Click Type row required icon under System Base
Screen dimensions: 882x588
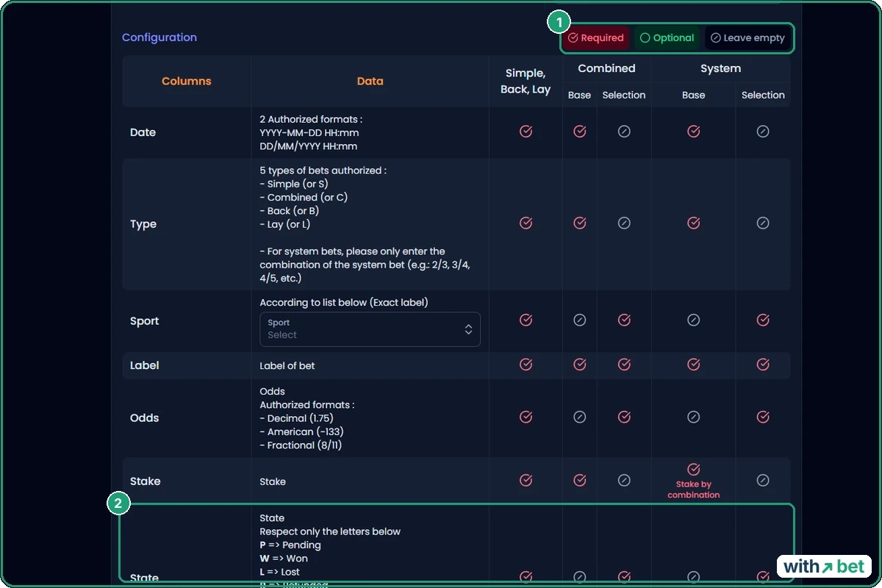pos(693,223)
